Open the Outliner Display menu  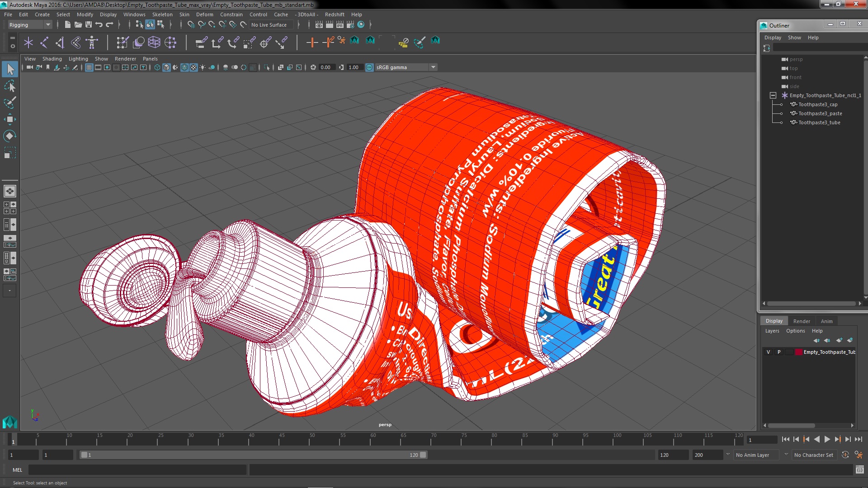pyautogui.click(x=773, y=38)
